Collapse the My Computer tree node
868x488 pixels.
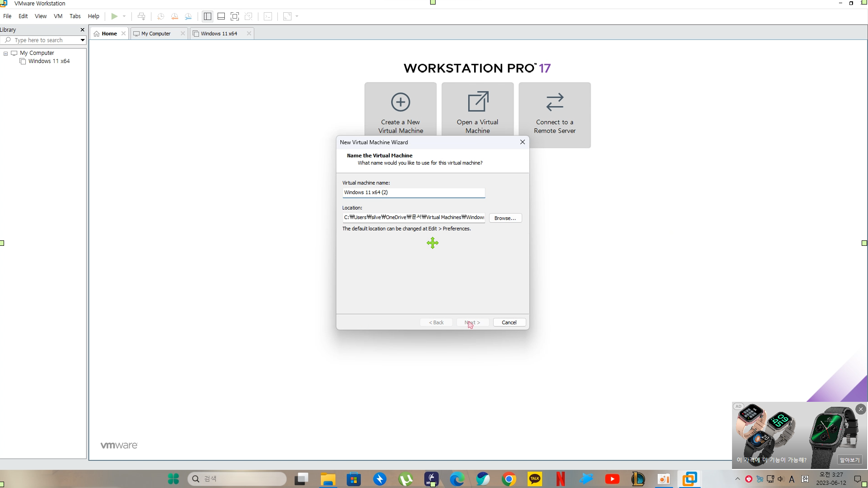[5, 54]
